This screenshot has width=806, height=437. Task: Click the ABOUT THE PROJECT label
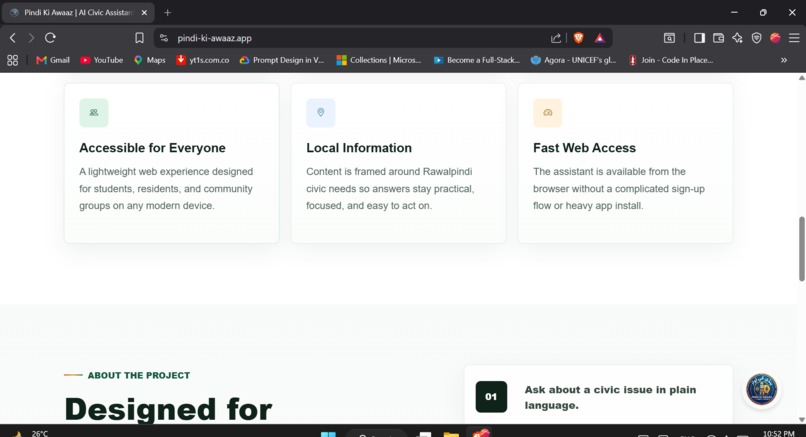click(139, 375)
